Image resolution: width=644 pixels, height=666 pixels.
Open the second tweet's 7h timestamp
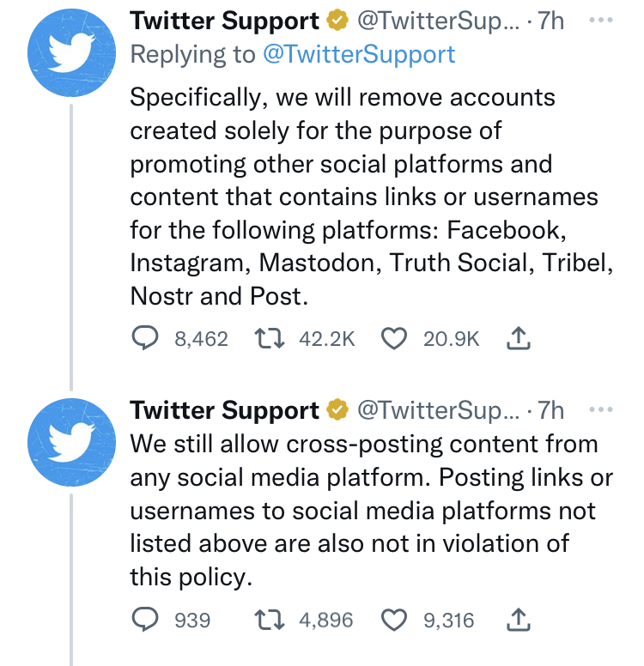click(x=551, y=410)
